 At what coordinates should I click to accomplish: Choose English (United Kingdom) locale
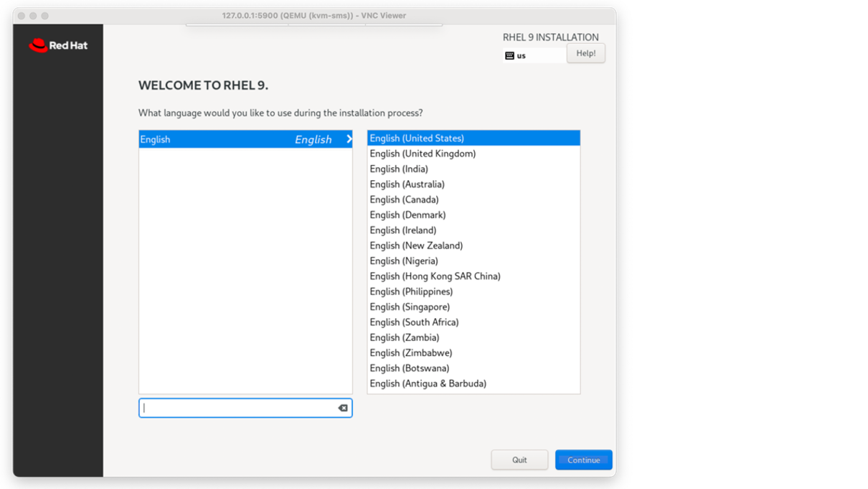pyautogui.click(x=423, y=154)
